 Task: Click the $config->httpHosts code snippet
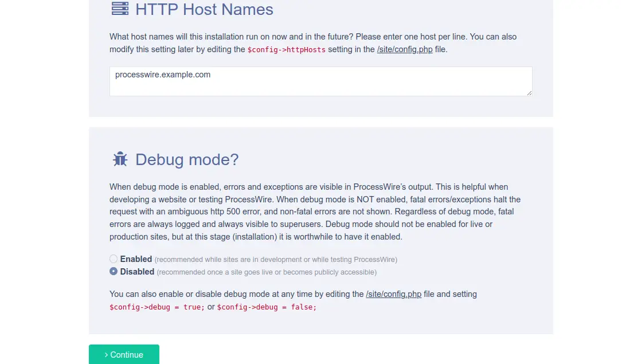coord(286,50)
